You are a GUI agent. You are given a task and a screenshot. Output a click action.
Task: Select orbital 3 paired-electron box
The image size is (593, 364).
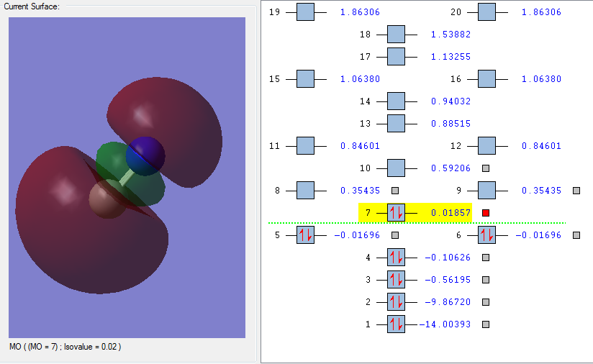[x=396, y=280]
